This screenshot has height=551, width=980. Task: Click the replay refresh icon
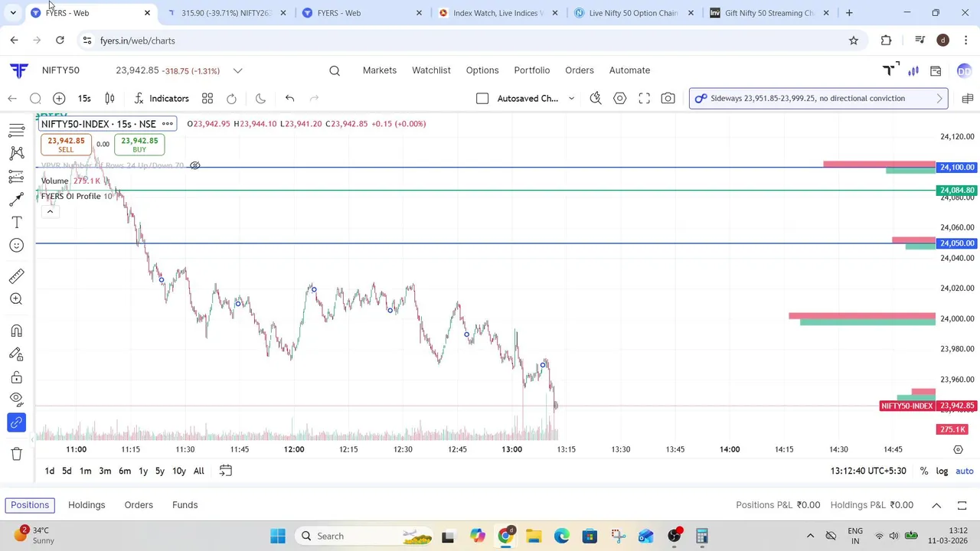click(231, 98)
